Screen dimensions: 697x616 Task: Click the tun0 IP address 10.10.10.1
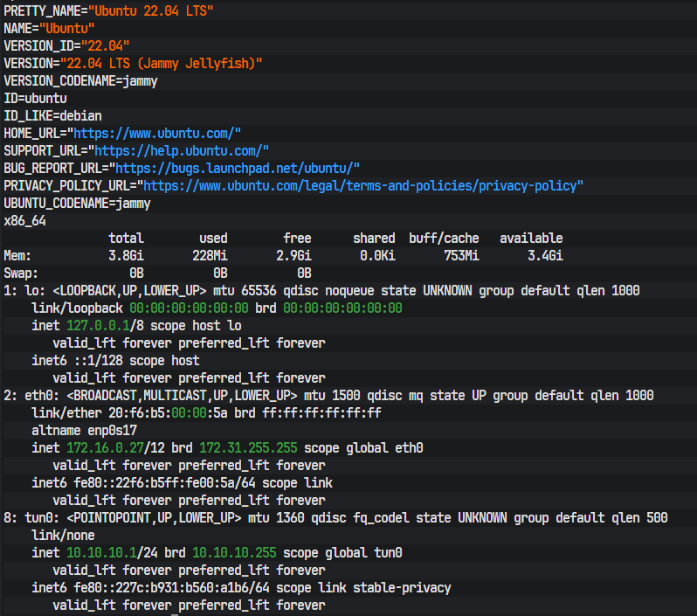[x=102, y=553]
